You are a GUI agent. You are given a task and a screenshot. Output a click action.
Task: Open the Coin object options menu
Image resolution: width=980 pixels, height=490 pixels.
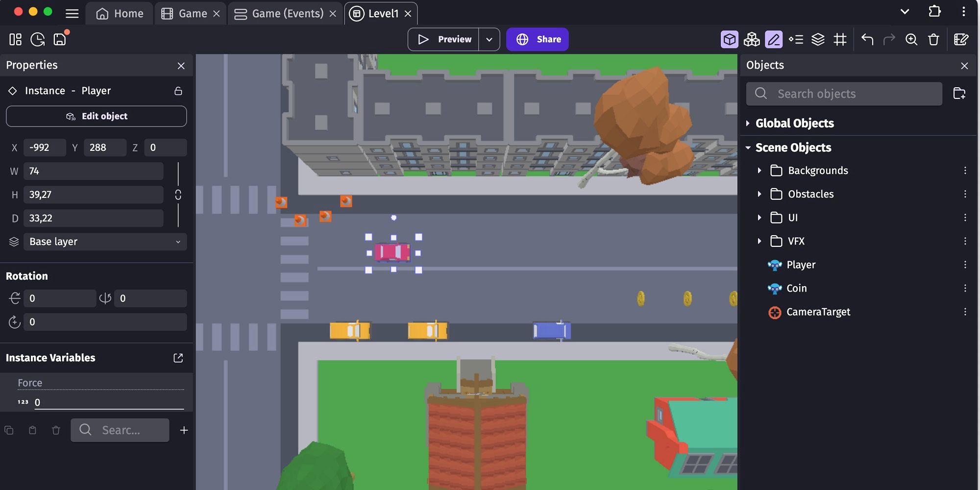point(965,288)
